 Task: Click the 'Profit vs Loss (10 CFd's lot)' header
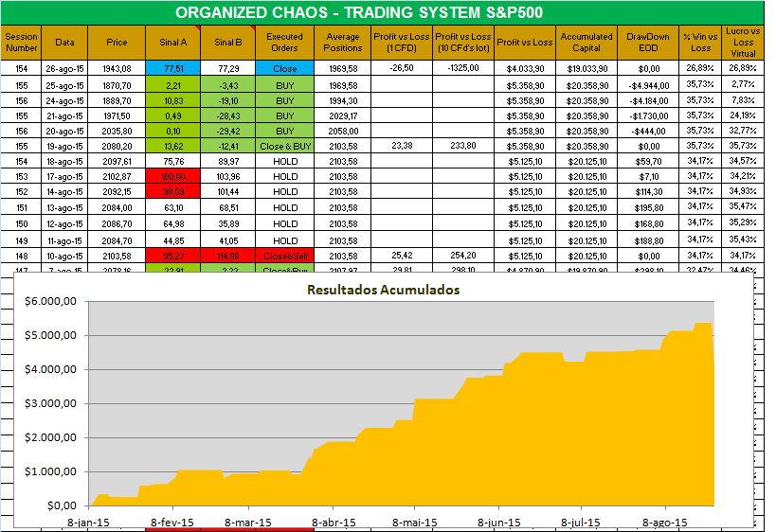(463, 43)
